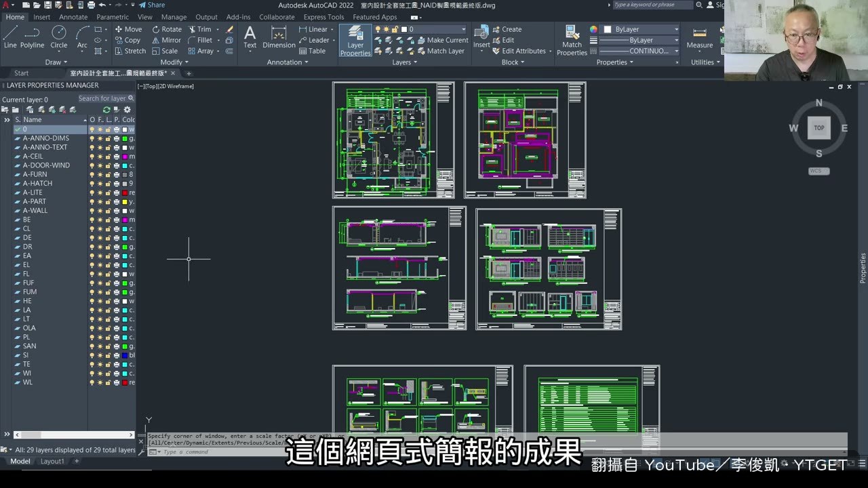868x488 pixels.
Task: Open layer manager settings gear
Action: 127,109
